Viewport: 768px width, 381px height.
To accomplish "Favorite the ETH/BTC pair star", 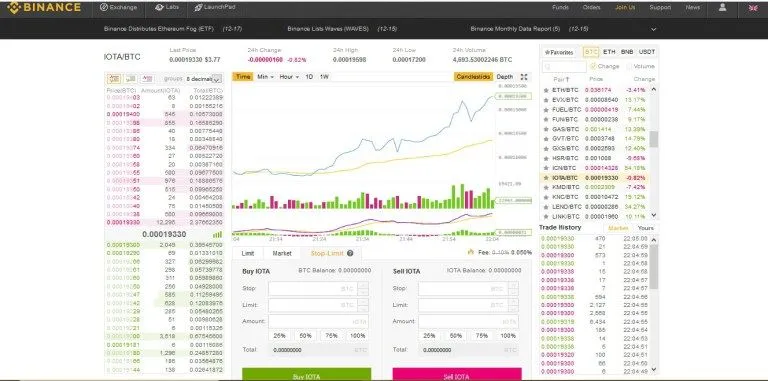I will (546, 90).
